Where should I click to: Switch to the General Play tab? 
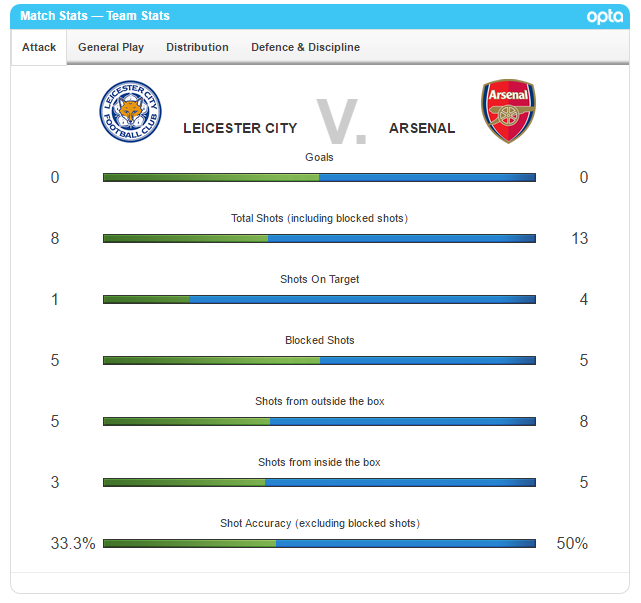pos(111,47)
